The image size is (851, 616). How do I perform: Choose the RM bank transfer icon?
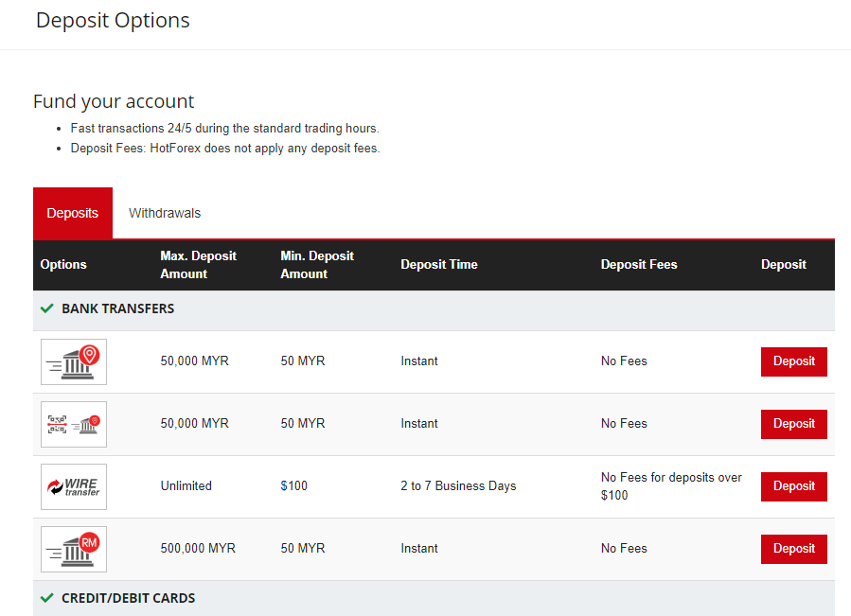74,549
